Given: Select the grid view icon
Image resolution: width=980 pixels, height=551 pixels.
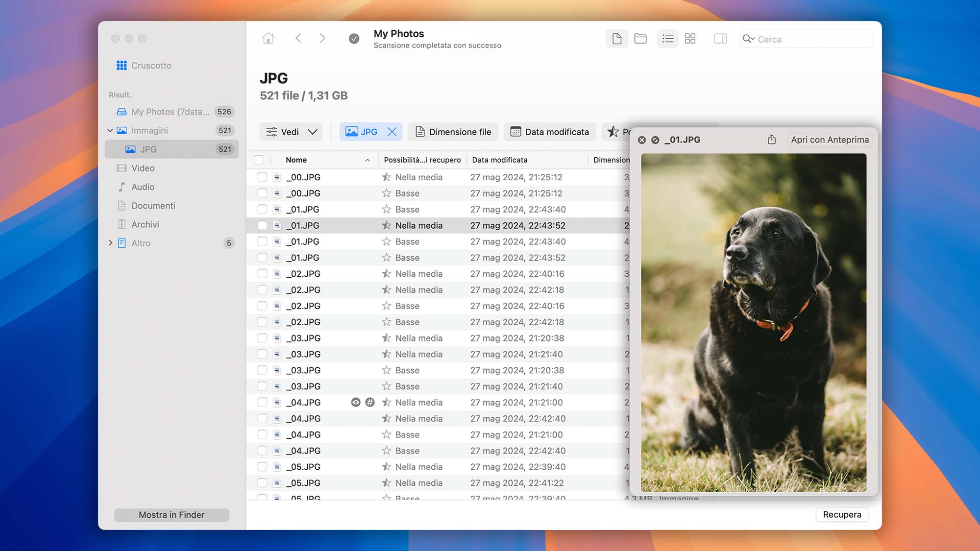Looking at the screenshot, I should tap(690, 38).
